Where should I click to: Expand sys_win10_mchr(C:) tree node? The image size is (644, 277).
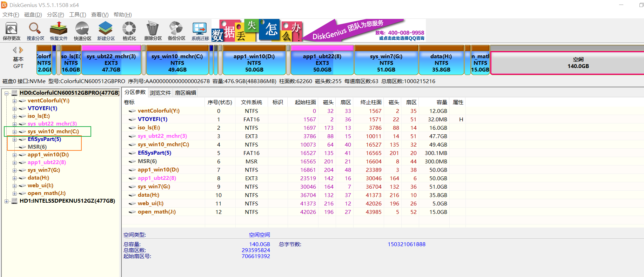pos(14,131)
